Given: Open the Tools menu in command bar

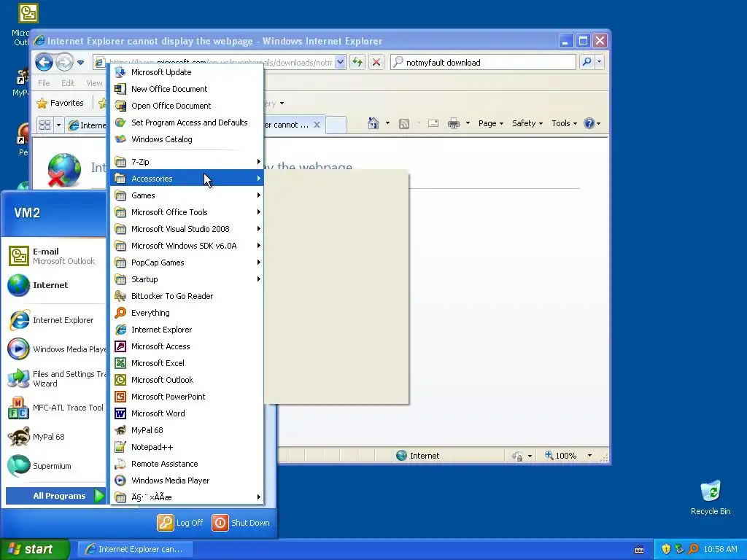Looking at the screenshot, I should pos(564,123).
